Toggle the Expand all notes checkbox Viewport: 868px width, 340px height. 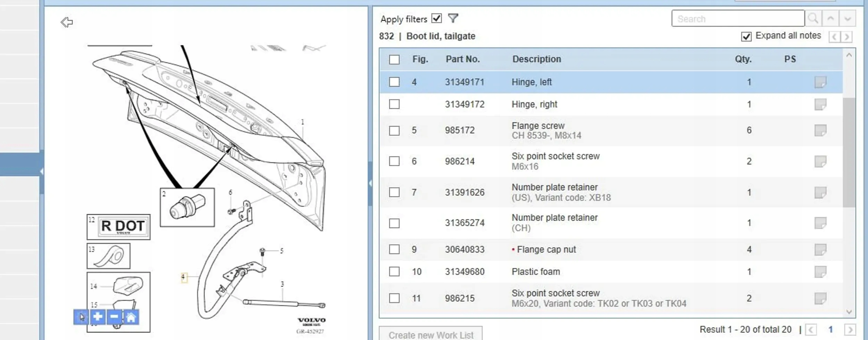tap(746, 36)
